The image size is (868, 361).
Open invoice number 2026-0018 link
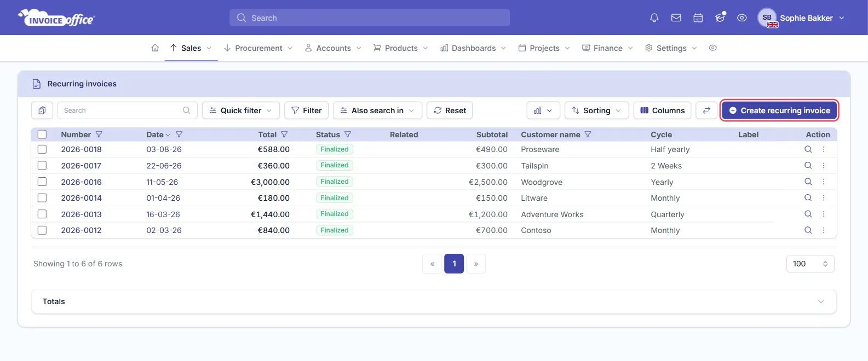(x=81, y=149)
